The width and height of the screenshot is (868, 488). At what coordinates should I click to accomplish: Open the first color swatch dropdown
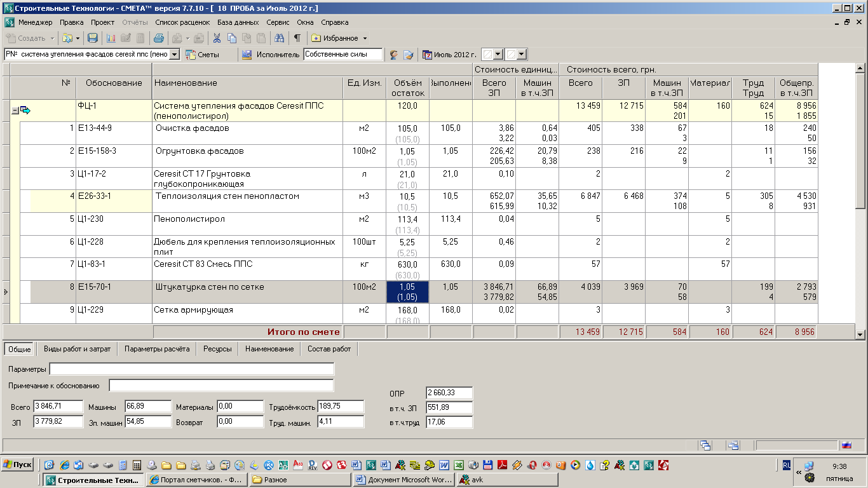(x=498, y=55)
